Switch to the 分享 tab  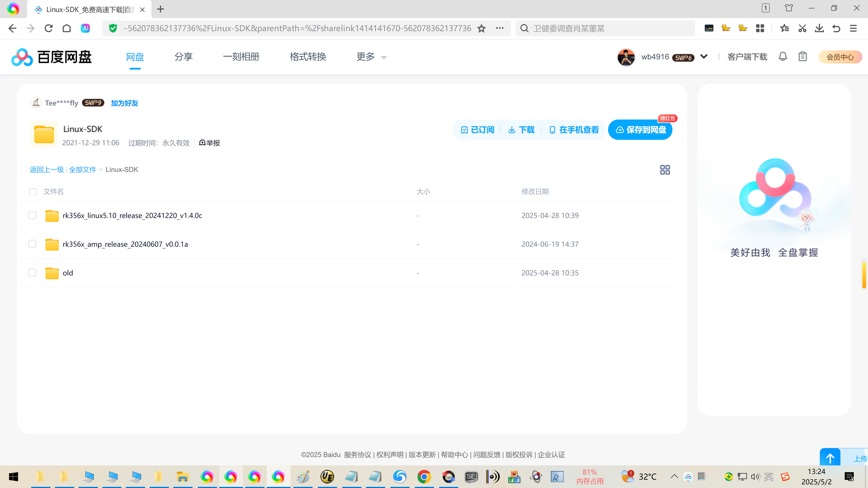[x=183, y=56]
